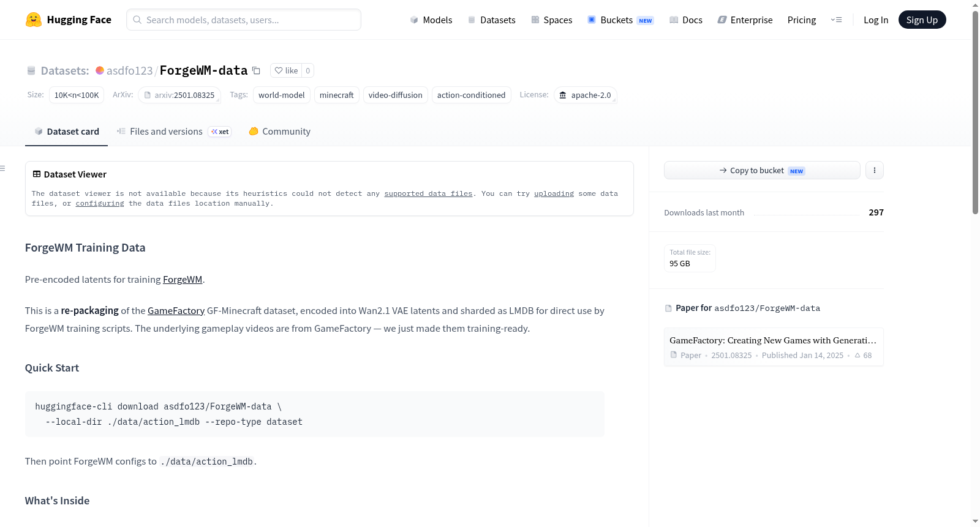Click the Downloads last month value 297
Image resolution: width=980 pixels, height=527 pixels.
(876, 212)
